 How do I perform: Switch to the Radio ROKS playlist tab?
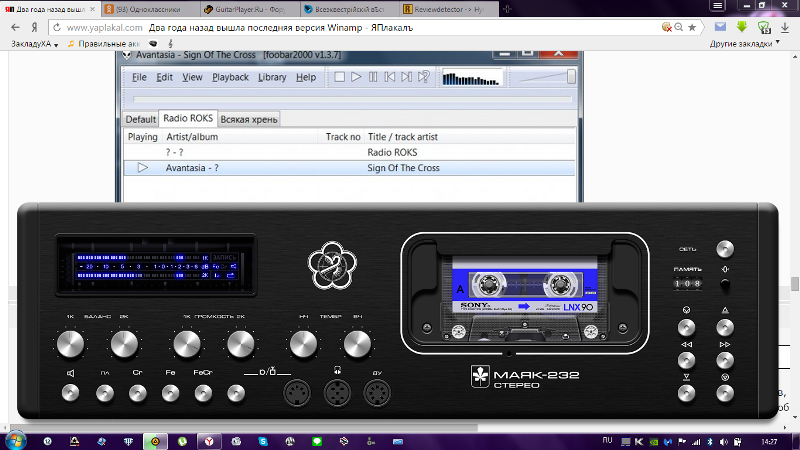pyautogui.click(x=188, y=118)
